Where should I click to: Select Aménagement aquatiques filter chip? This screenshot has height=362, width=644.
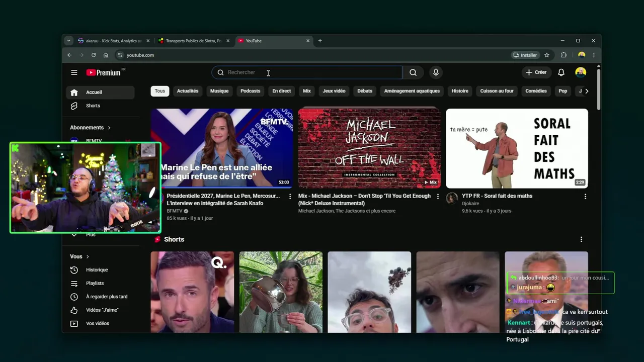pyautogui.click(x=412, y=91)
